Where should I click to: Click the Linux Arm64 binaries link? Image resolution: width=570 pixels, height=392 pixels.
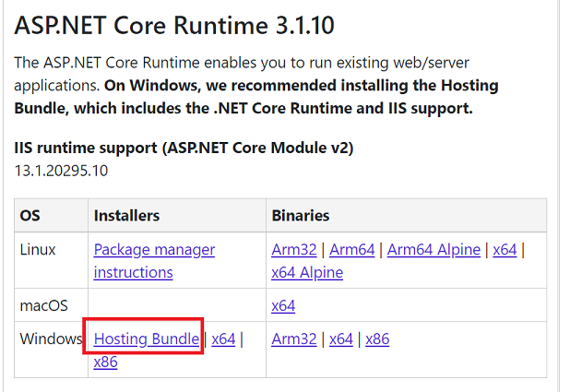click(x=353, y=250)
